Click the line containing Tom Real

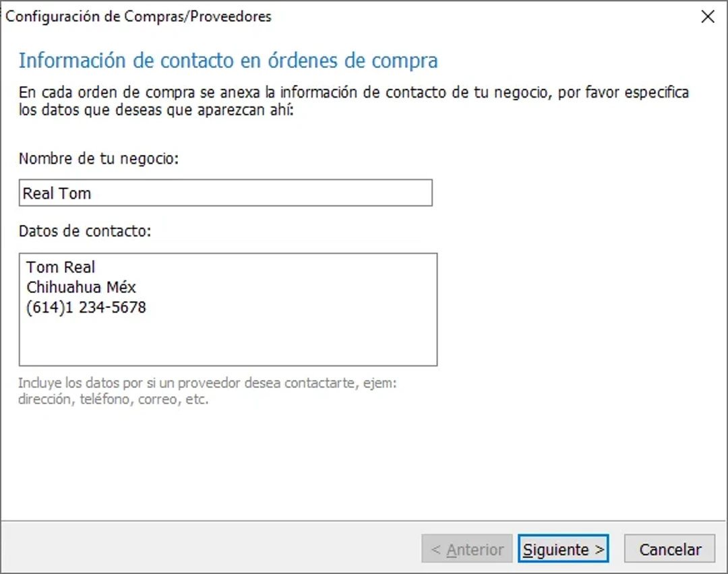point(61,267)
